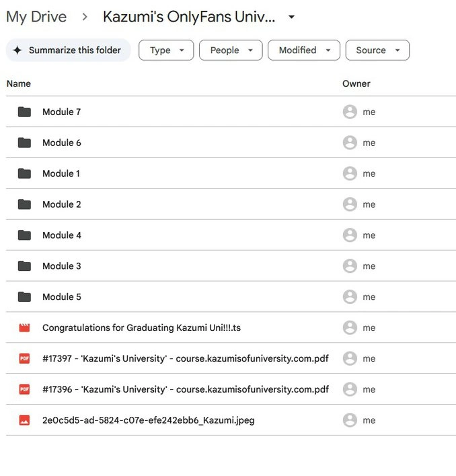Click owner avatar in Kazumi.jpeg row
The image size is (456, 476).
pyautogui.click(x=350, y=420)
